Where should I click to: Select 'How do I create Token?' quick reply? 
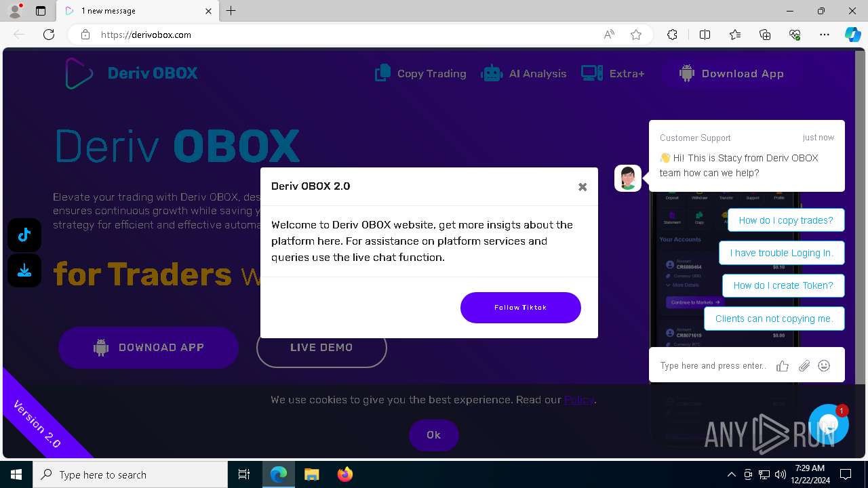coord(783,285)
